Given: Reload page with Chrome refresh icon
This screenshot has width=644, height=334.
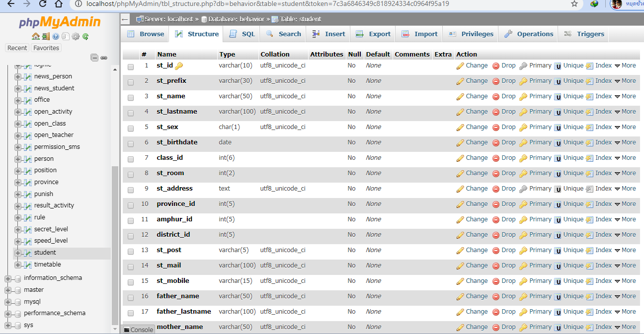Looking at the screenshot, I should coord(43,4).
